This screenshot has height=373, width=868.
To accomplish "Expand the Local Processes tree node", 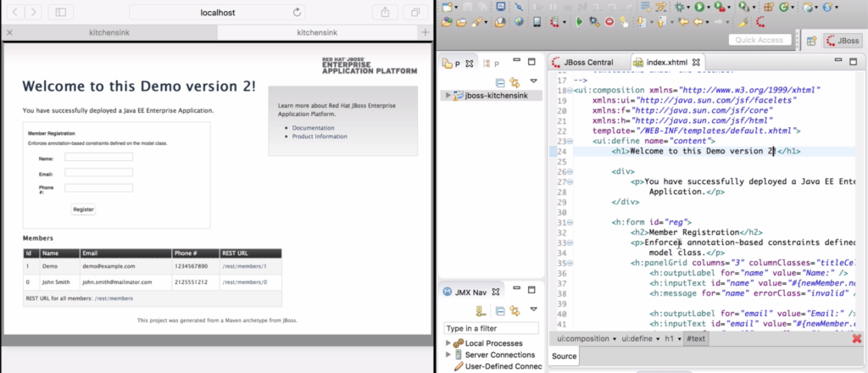I will click(448, 342).
